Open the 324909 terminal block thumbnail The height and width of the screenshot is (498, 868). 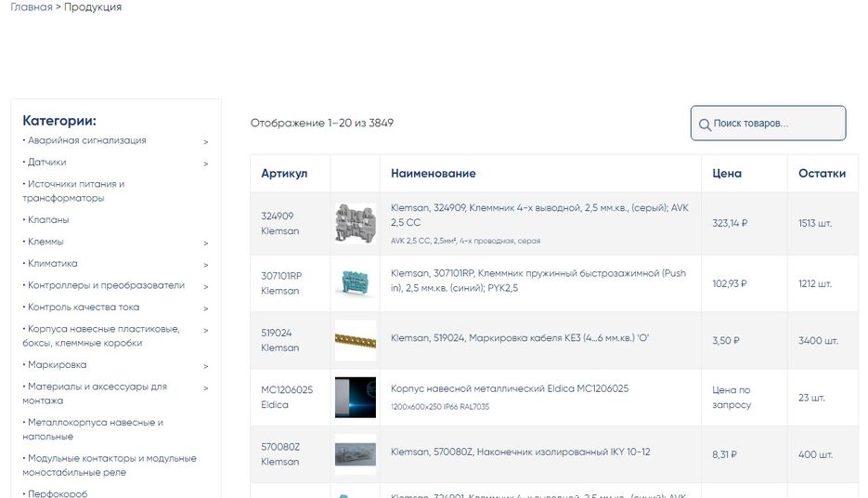[x=356, y=223]
